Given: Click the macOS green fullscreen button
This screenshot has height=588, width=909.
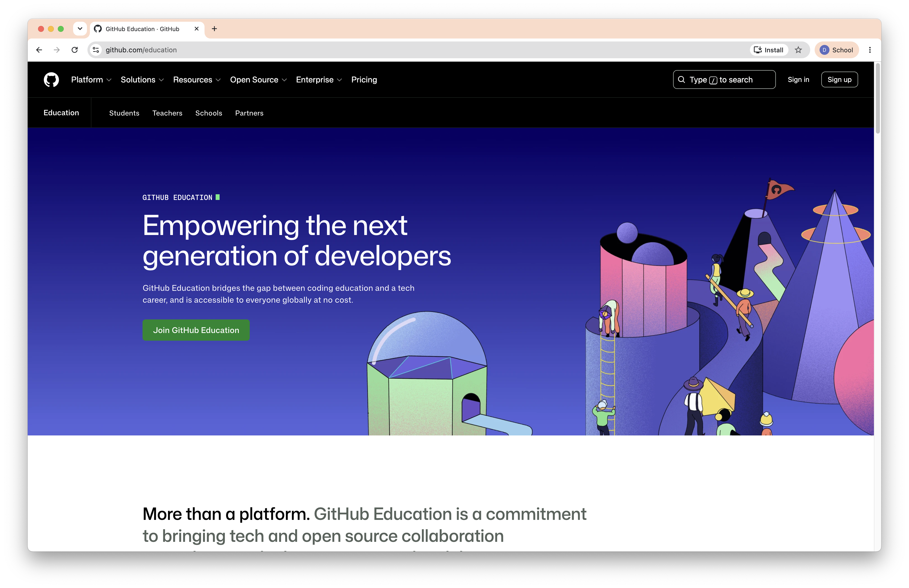Looking at the screenshot, I should point(61,29).
